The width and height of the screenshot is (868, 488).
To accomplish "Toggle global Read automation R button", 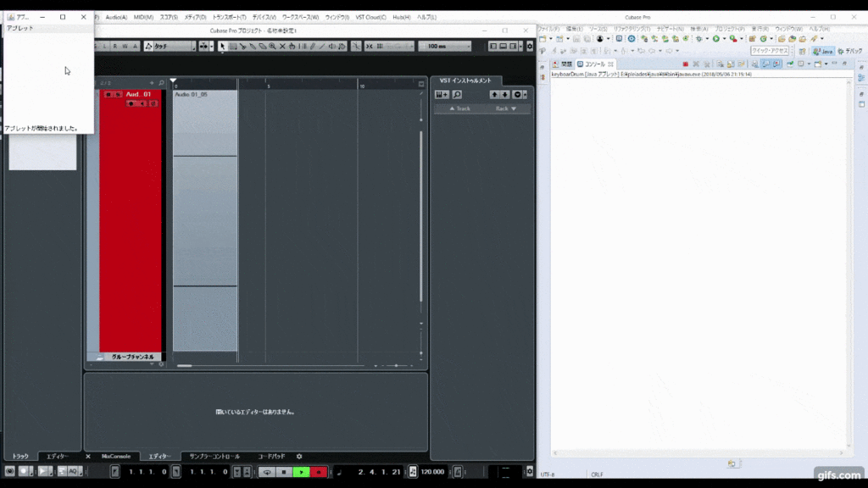I will click(x=115, y=47).
